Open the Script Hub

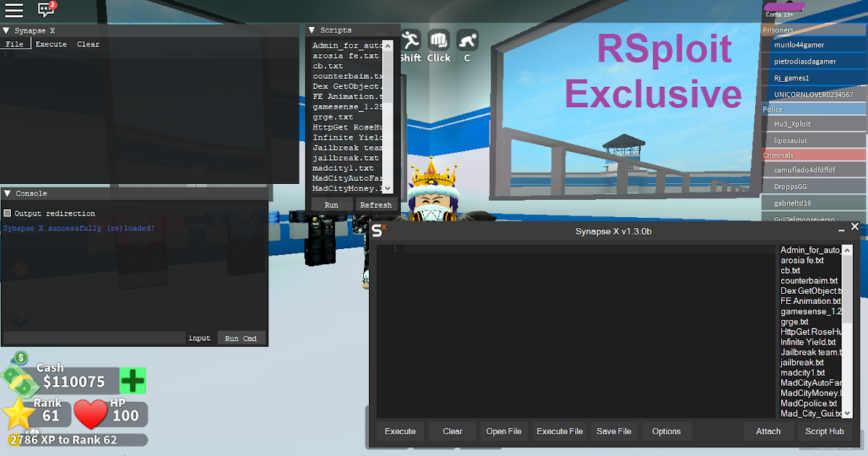825,431
